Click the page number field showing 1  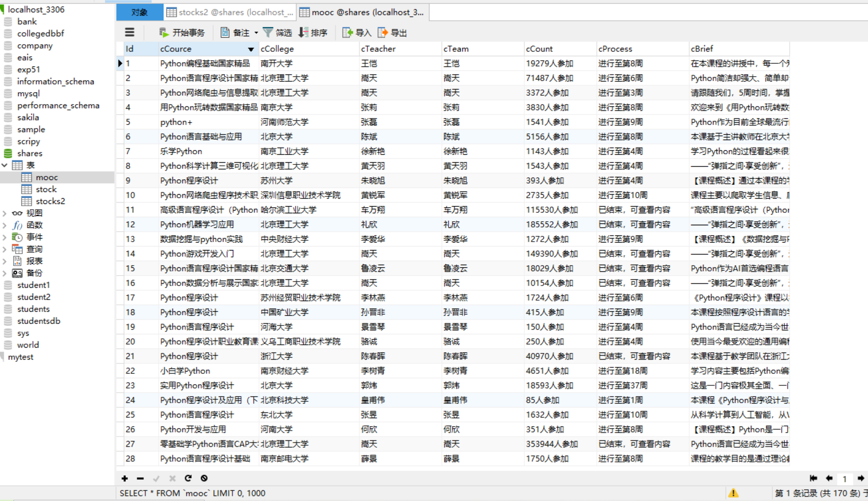(x=845, y=479)
